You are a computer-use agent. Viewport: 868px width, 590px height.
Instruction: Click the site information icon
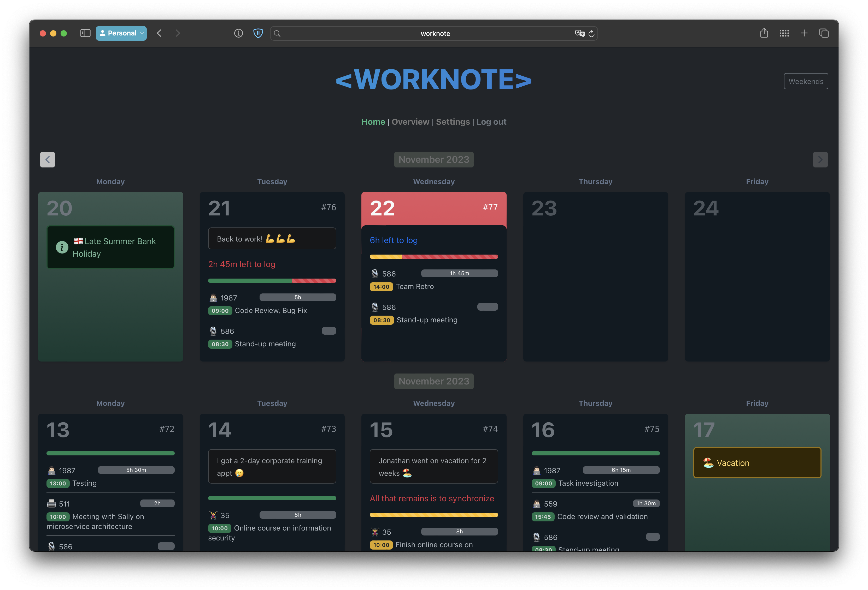click(238, 33)
